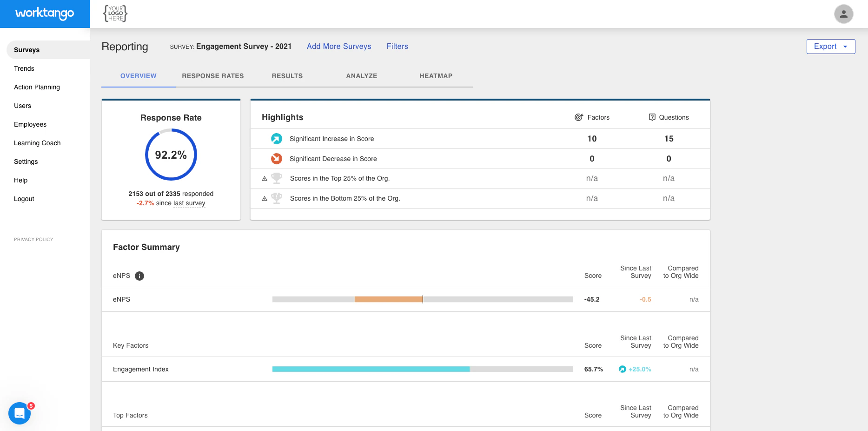Expand the Export dropdown

[x=830, y=47]
